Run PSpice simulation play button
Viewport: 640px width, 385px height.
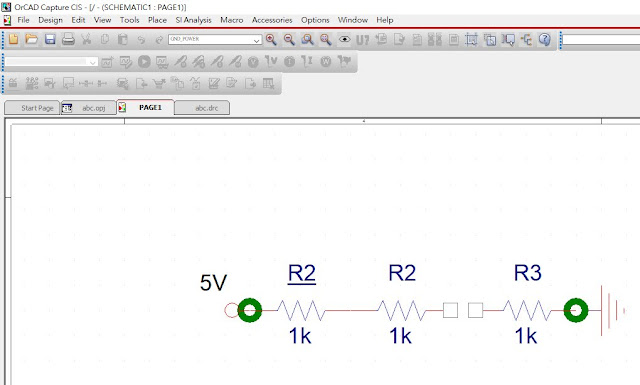pos(144,62)
